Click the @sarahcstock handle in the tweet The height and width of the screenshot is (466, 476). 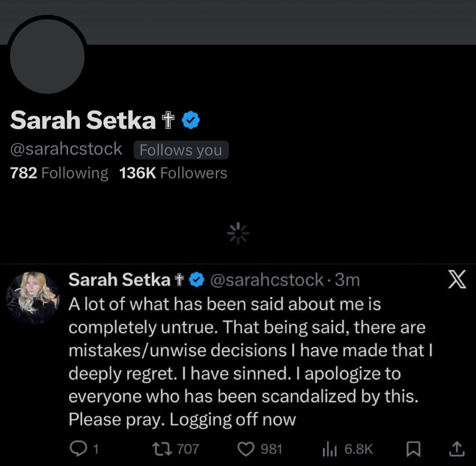267,280
